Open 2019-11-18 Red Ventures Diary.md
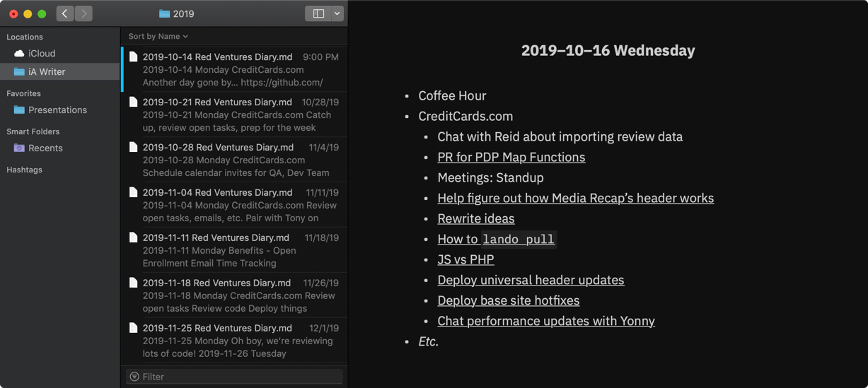The height and width of the screenshot is (388, 868). (x=234, y=295)
